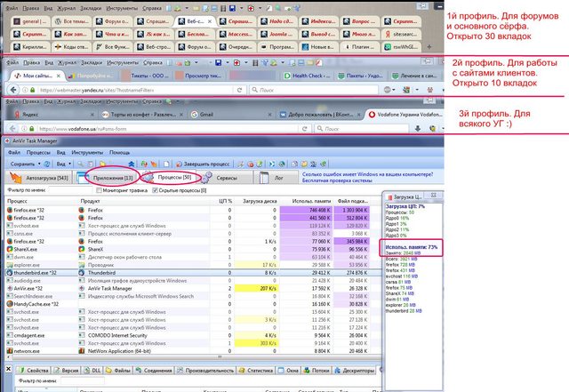Click the AnVir.exe process icon

click(8, 289)
